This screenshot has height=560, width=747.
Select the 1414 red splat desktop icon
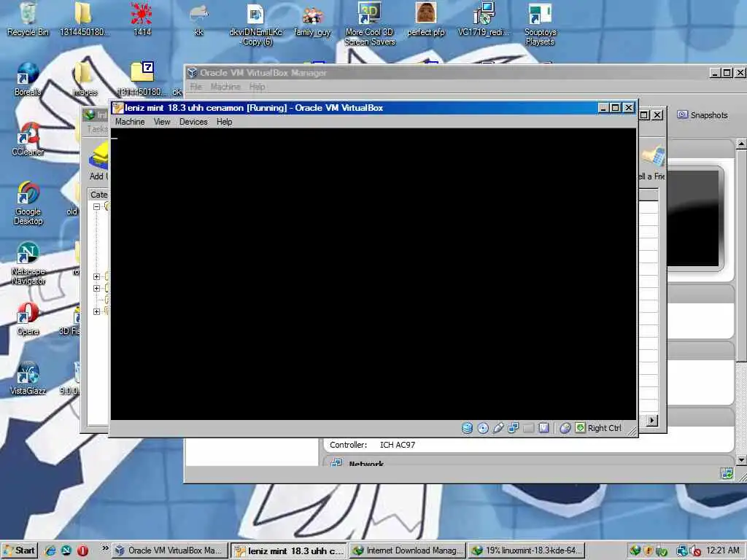(x=142, y=20)
